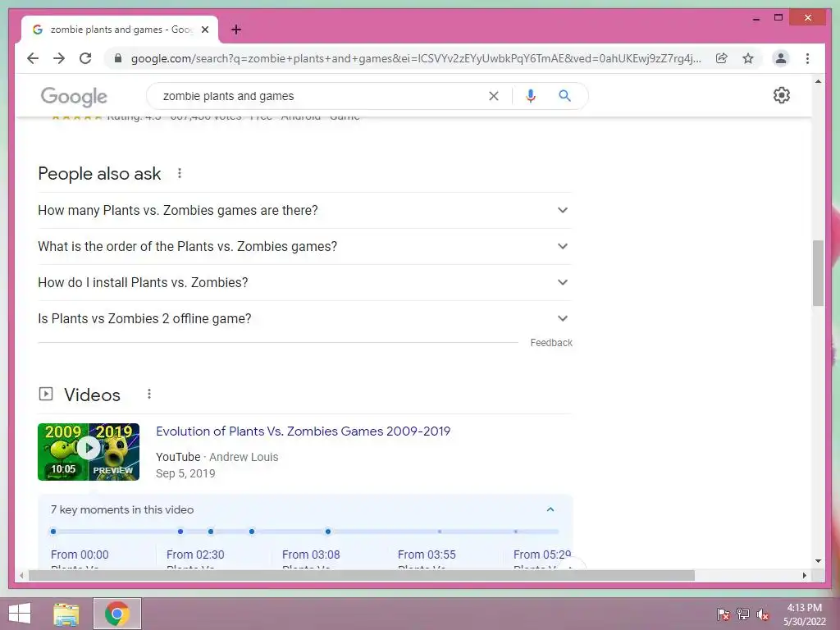
Task: Go to Google homepage logo
Action: pyautogui.click(x=74, y=97)
